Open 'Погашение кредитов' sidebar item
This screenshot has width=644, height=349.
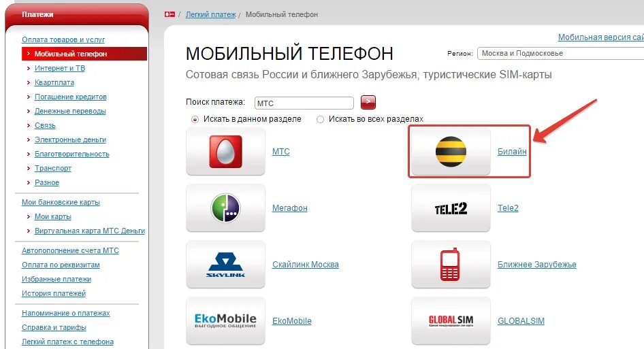[70, 97]
